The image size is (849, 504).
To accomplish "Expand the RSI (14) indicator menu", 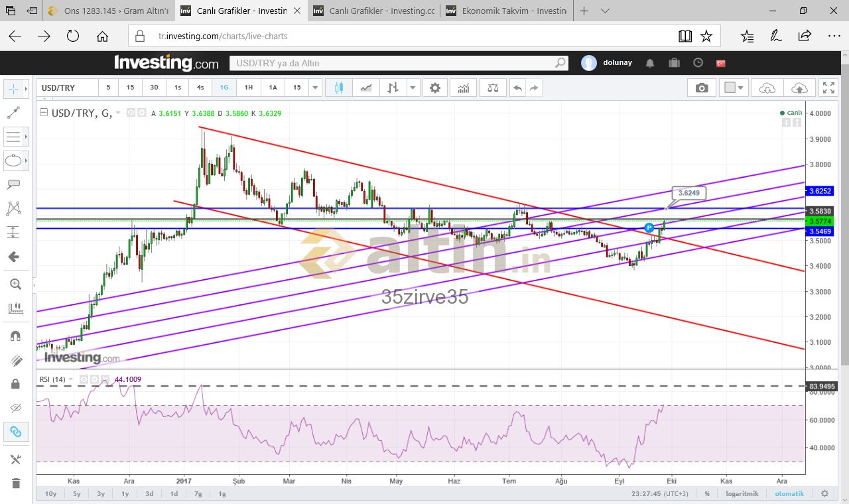I will pyautogui.click(x=71, y=380).
